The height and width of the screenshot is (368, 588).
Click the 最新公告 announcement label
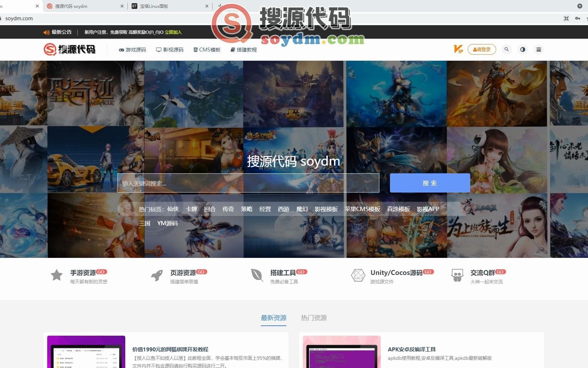pos(62,32)
